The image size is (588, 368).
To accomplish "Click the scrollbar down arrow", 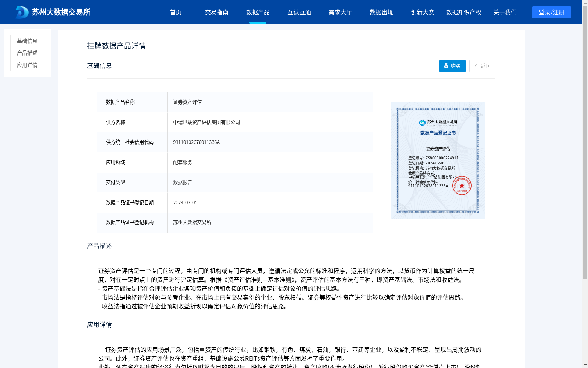I will click(585, 365).
